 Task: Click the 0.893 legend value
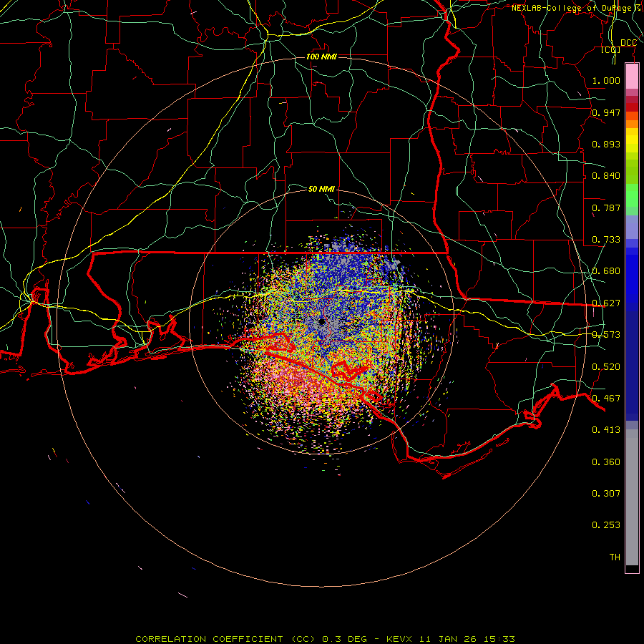pos(606,144)
